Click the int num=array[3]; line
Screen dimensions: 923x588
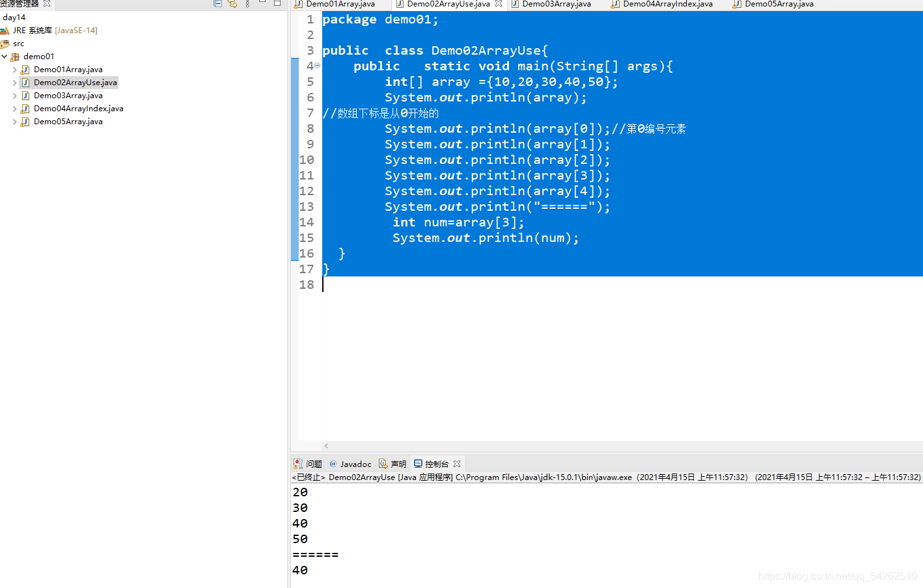[458, 222]
